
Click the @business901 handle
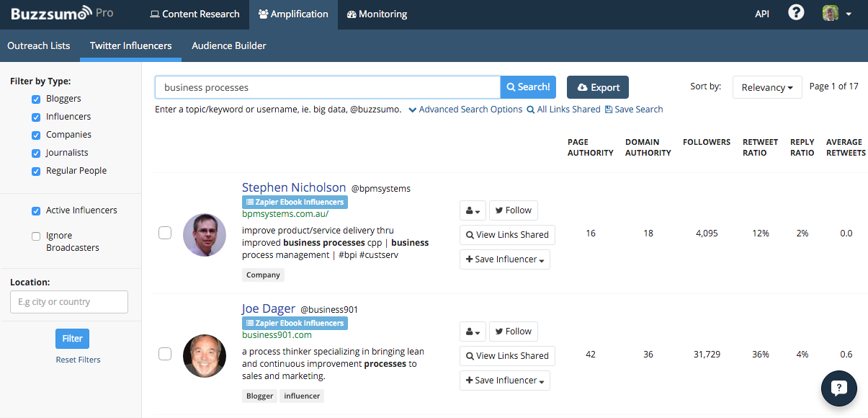tap(329, 310)
